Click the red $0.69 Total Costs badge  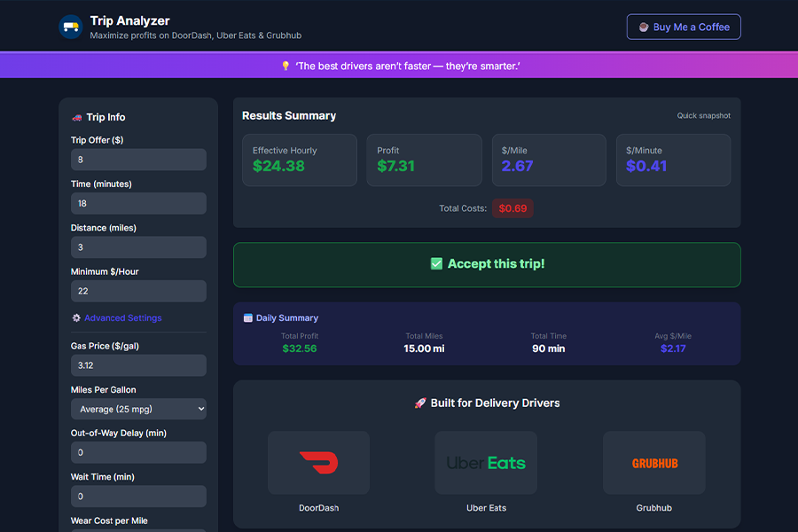pyautogui.click(x=512, y=209)
